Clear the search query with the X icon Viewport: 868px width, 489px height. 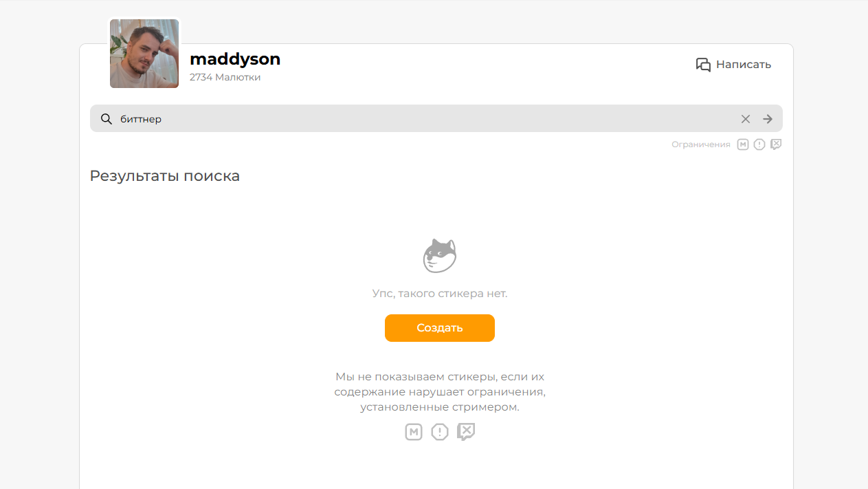pyautogui.click(x=746, y=119)
